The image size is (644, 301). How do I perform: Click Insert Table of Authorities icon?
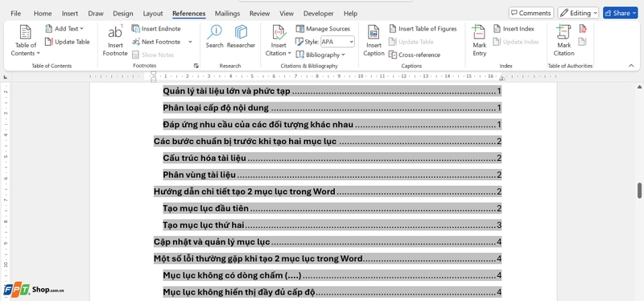(583, 29)
